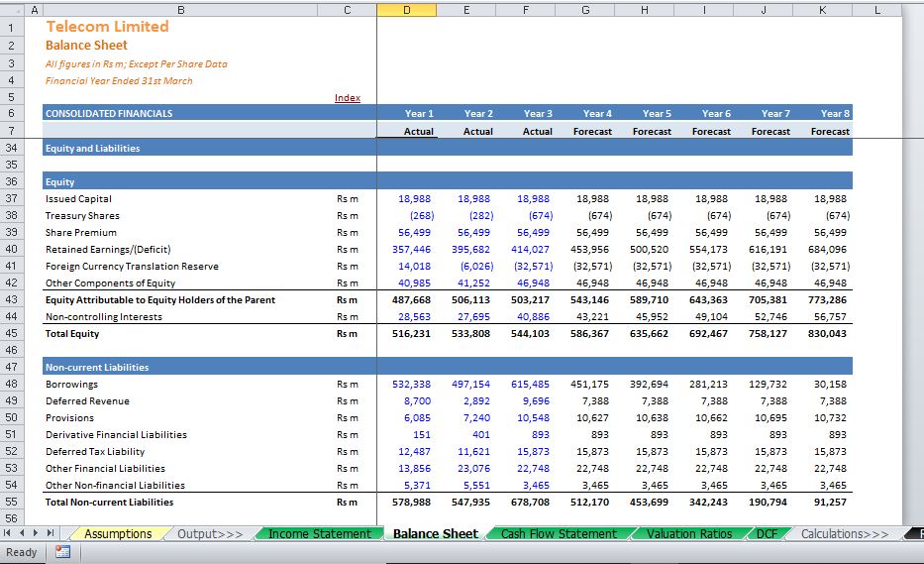Select Other Non-financial Liabilities Year 1 value 5,371

tap(417, 486)
